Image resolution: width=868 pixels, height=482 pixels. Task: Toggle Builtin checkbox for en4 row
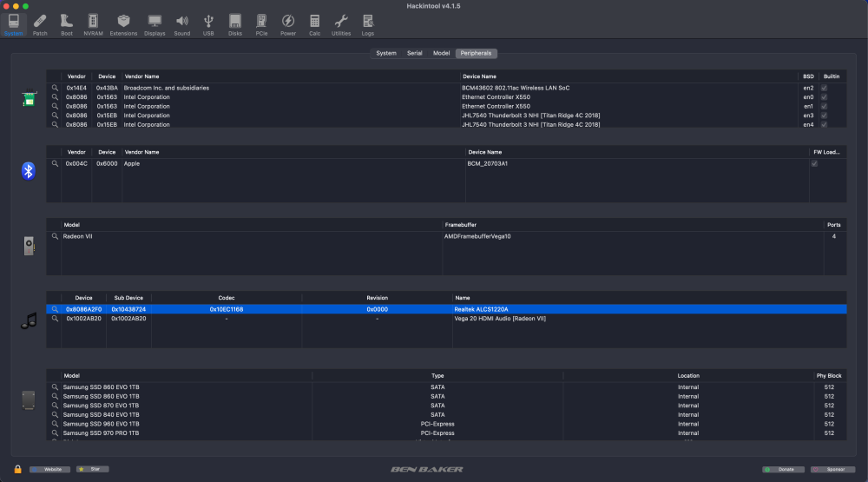click(x=824, y=125)
